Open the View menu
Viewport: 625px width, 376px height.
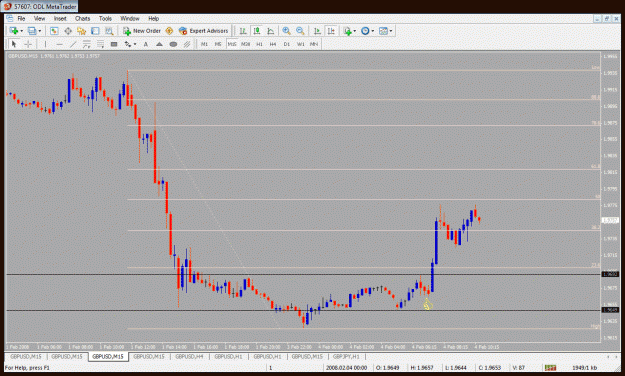coord(39,18)
